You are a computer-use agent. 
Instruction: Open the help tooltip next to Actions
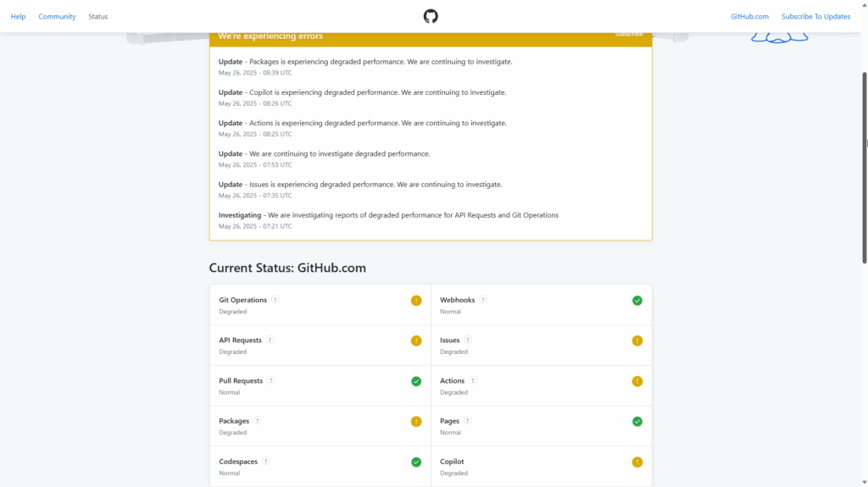[x=472, y=380]
